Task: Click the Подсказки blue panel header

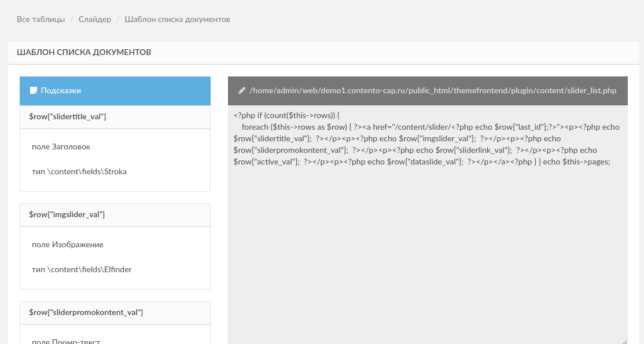Action: [115, 91]
